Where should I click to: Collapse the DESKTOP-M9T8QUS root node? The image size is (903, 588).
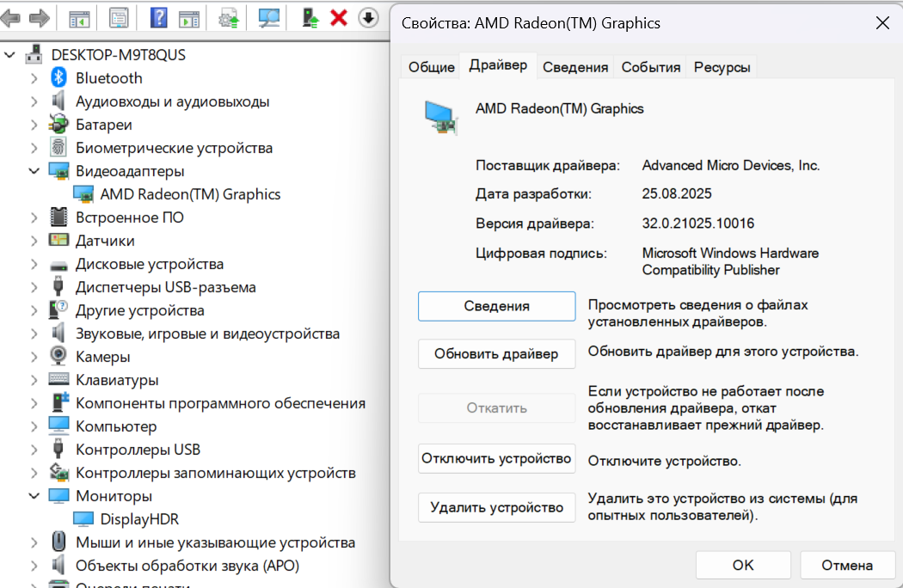tap(9, 55)
